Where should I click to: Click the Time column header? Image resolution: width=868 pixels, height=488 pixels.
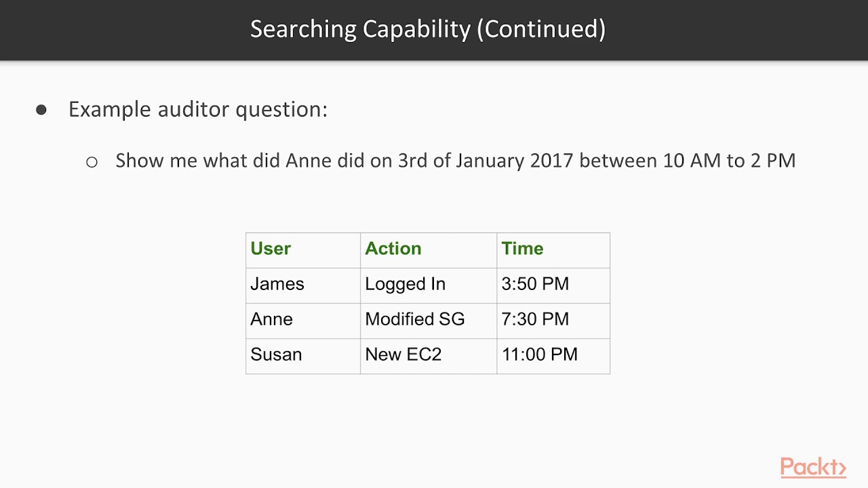click(x=522, y=249)
